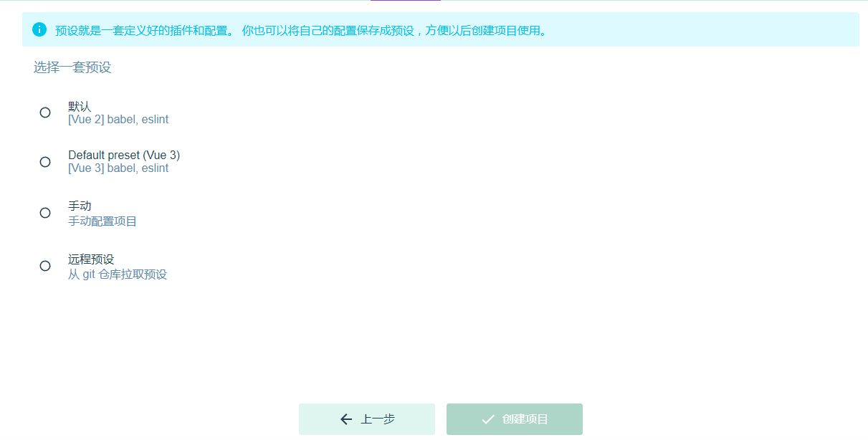Screen dimensions: 868x440
Task: Choose the 手动 manual configuration radio button
Action: click(45, 213)
